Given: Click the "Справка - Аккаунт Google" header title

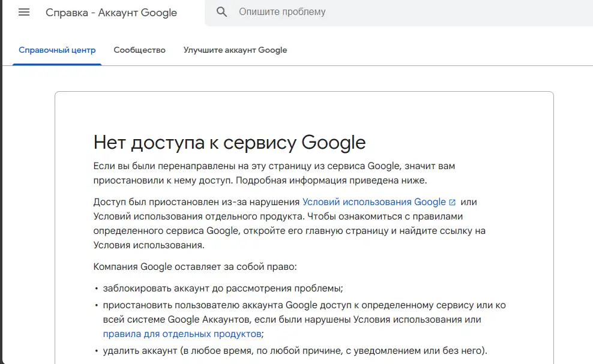Looking at the screenshot, I should tap(111, 13).
